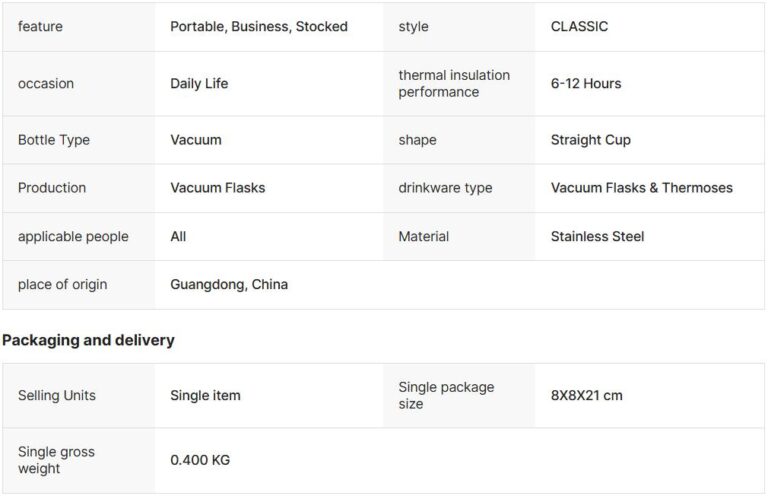Select the "0.400 KG" weight value
The height and width of the screenshot is (496, 768).
click(x=200, y=460)
